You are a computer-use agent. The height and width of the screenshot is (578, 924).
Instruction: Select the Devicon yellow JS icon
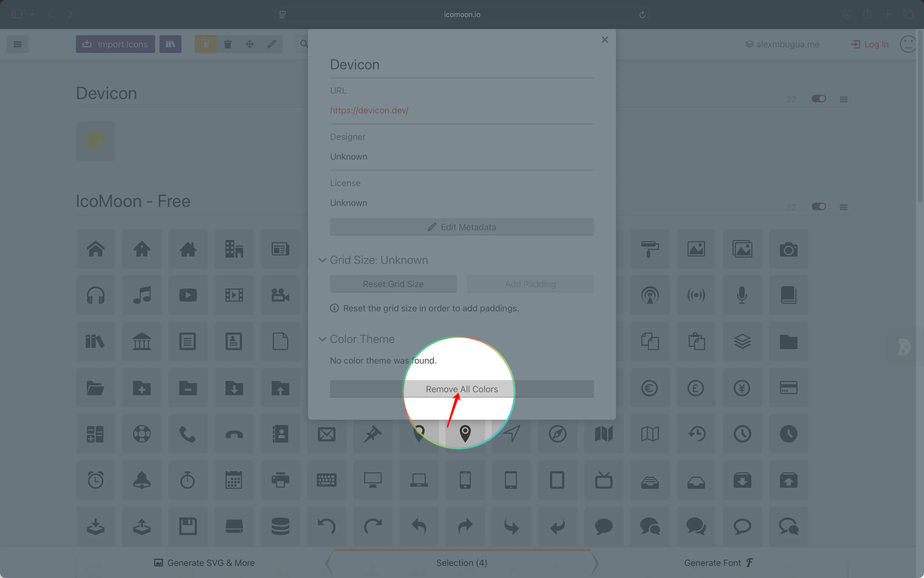(96, 141)
